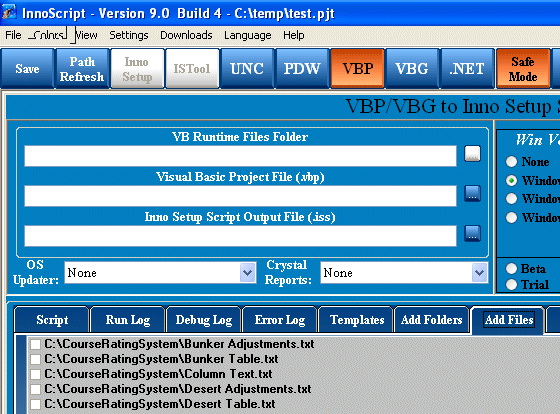Click the ISTool toolbar button
This screenshot has width=560, height=414.
192,69
